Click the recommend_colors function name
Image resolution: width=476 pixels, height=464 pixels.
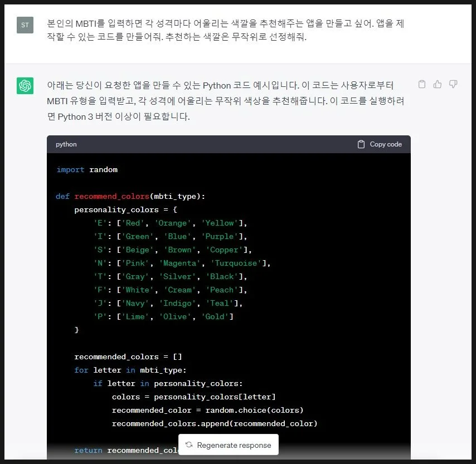[111, 196]
